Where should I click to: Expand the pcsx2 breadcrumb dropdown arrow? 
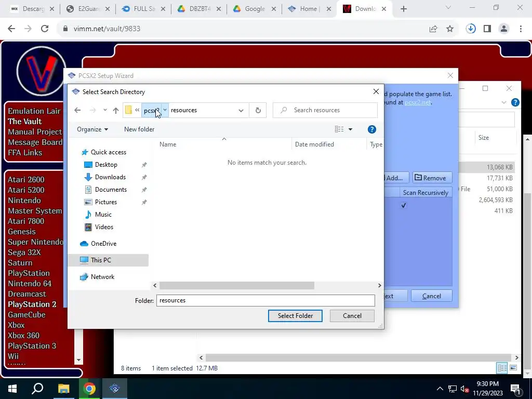coord(165,110)
